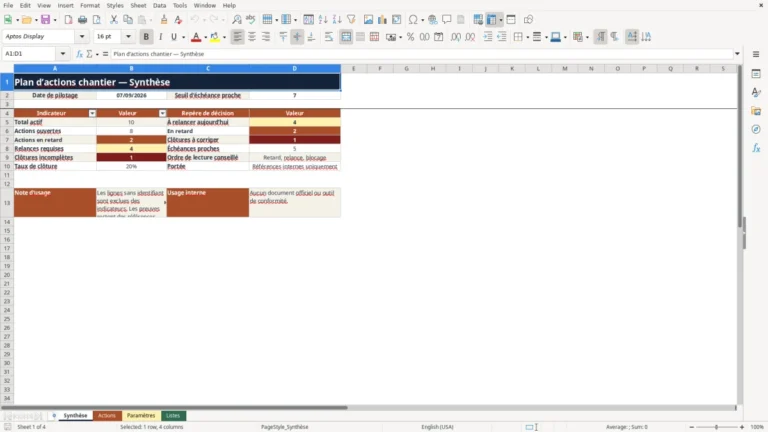Toggle underline formatting
768x432 pixels.
point(173,37)
